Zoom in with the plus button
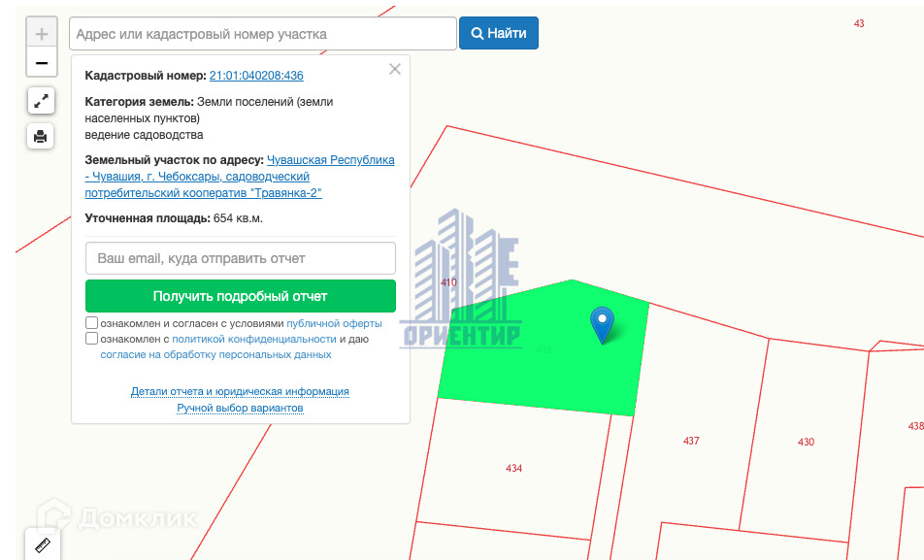 (x=41, y=33)
